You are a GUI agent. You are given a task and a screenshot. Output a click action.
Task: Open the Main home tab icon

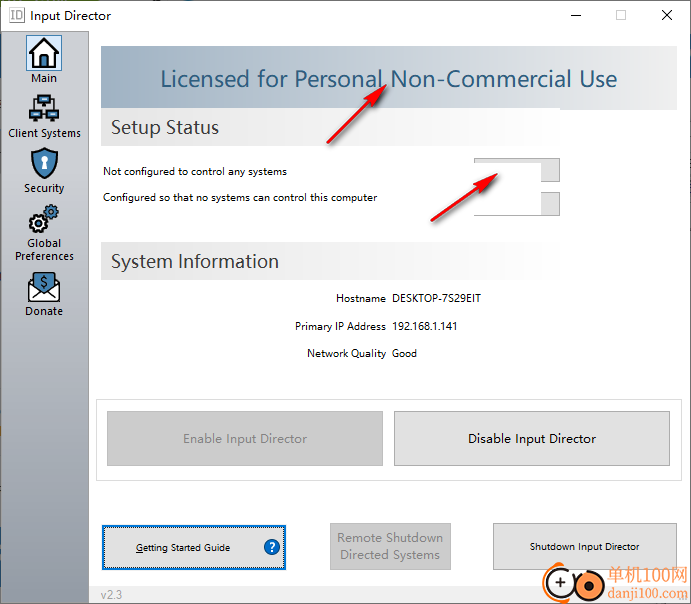pyautogui.click(x=44, y=53)
